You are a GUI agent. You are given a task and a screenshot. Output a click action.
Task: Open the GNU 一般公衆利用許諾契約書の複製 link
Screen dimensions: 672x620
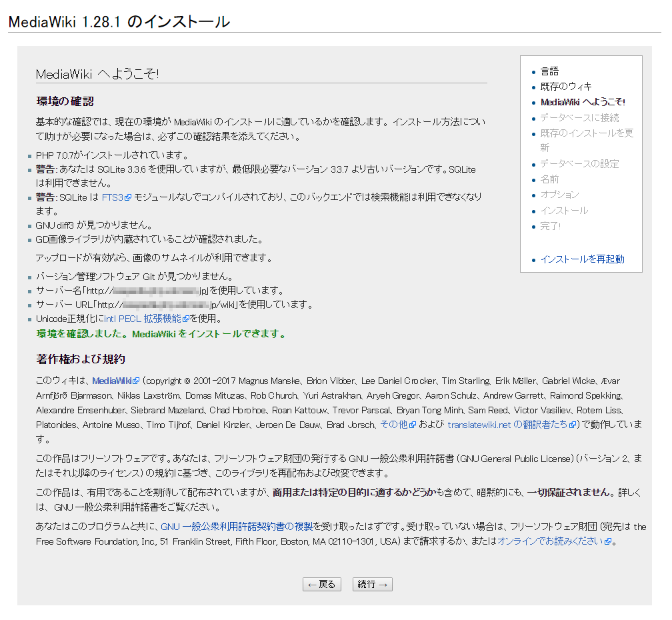[237, 527]
